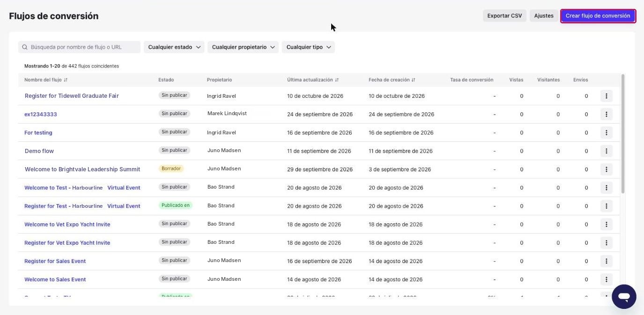
Task: Open Register for Test - Harbourline Virtual Event
Action: point(82,206)
